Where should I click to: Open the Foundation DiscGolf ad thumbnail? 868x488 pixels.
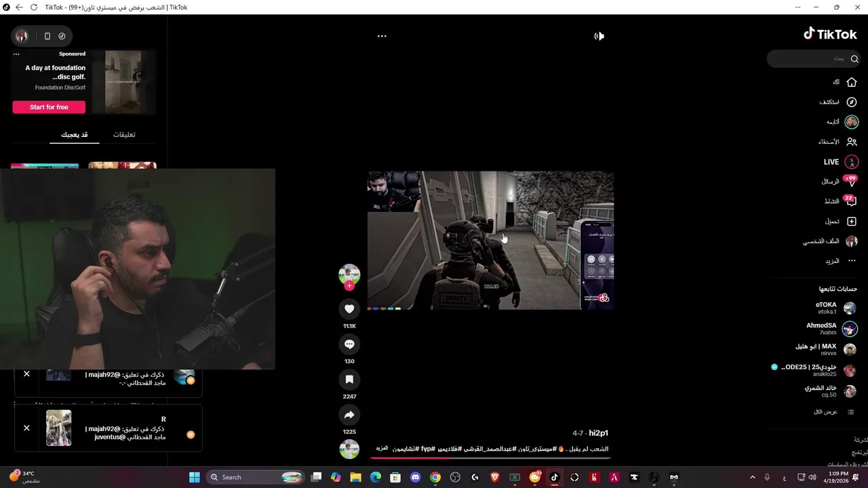pyautogui.click(x=123, y=82)
